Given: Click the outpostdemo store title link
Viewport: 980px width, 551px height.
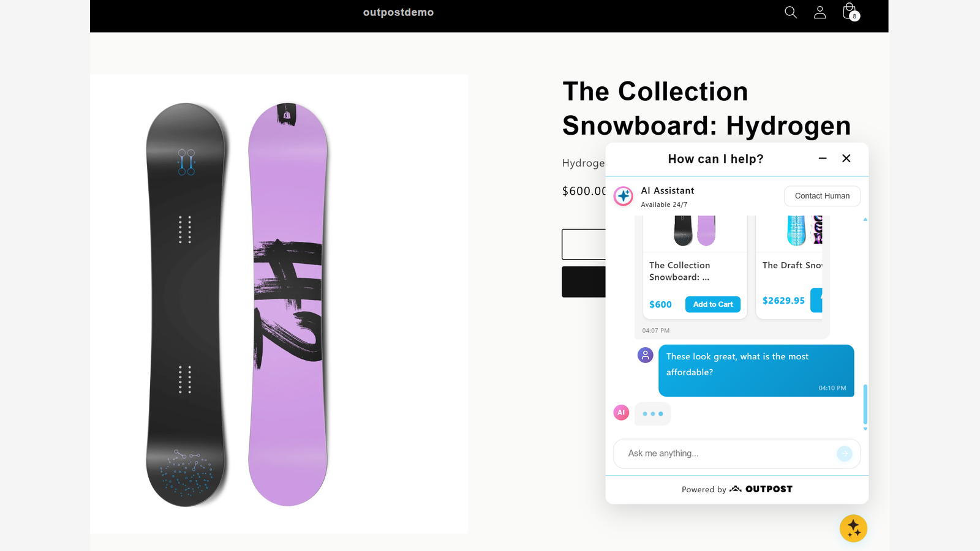Looking at the screenshot, I should pyautogui.click(x=398, y=12).
